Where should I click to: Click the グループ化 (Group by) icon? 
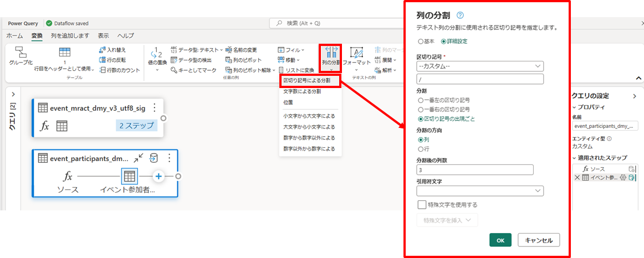[x=21, y=53]
